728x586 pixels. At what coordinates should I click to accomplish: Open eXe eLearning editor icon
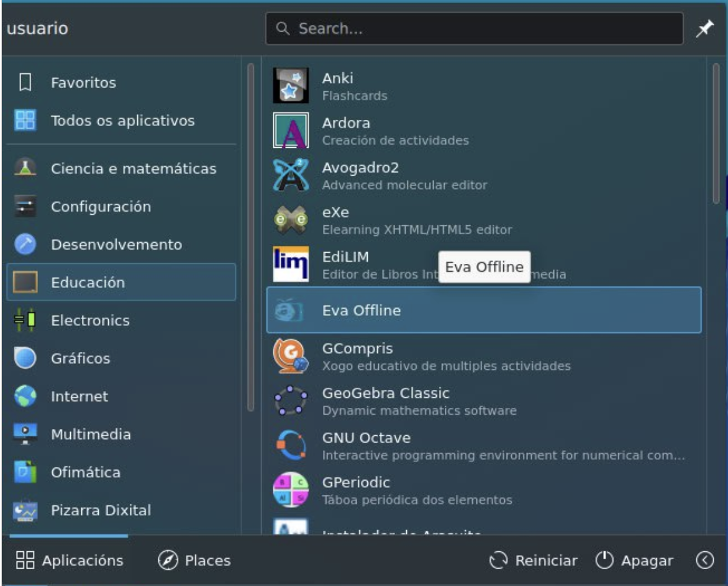click(291, 220)
